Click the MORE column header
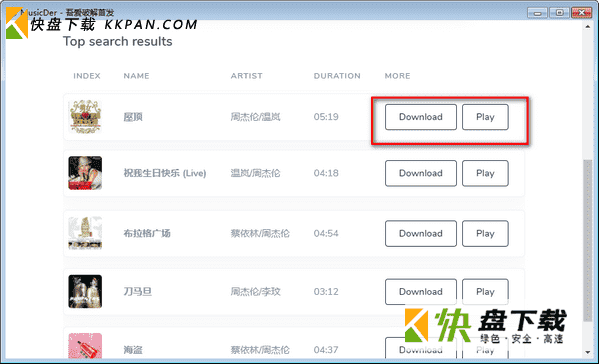Screen dimensions: 599x364 click(397, 76)
